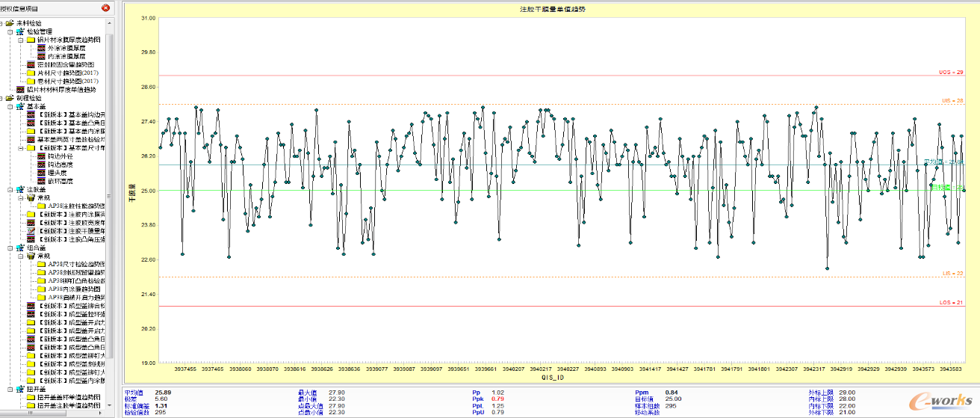
Task: Click x-axis label 3937455
Action: point(184,369)
